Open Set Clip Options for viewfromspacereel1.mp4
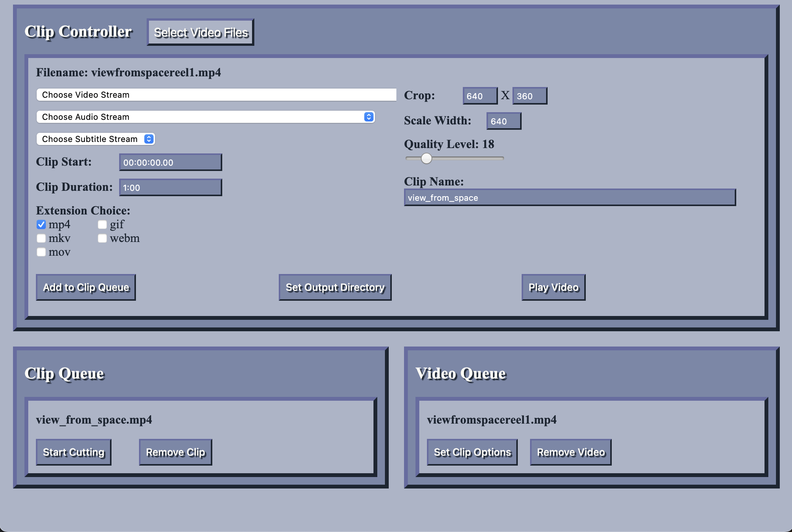Viewport: 792px width, 532px height. [x=472, y=452]
